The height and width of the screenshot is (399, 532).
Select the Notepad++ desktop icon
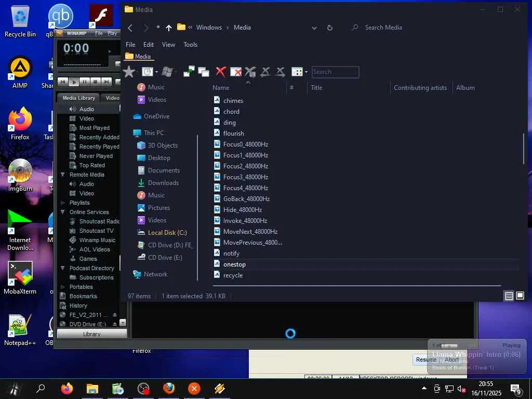(x=20, y=330)
